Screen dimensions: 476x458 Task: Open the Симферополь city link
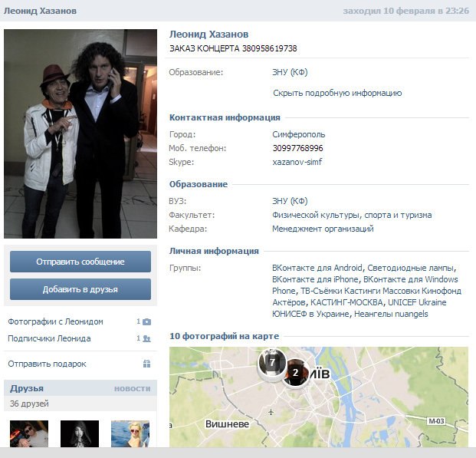point(298,134)
